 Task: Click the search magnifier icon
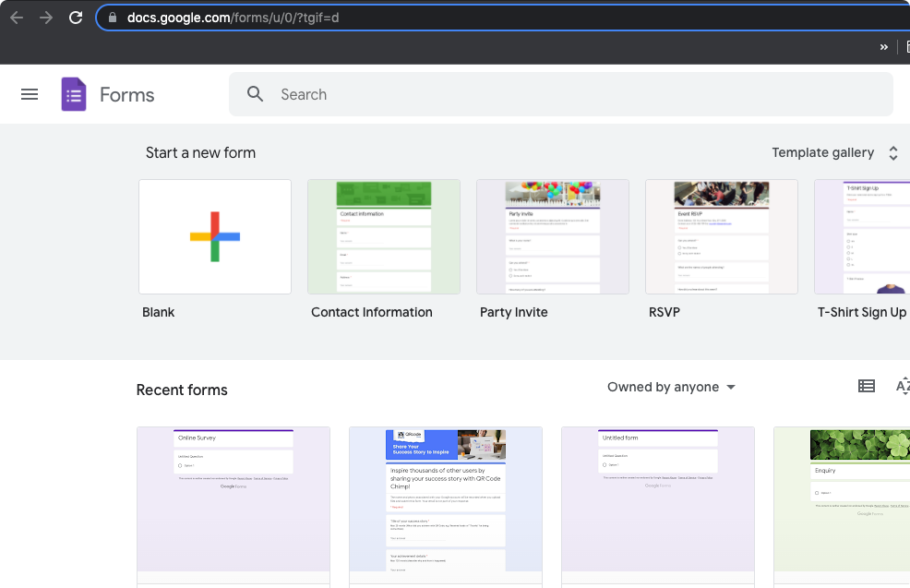click(256, 94)
